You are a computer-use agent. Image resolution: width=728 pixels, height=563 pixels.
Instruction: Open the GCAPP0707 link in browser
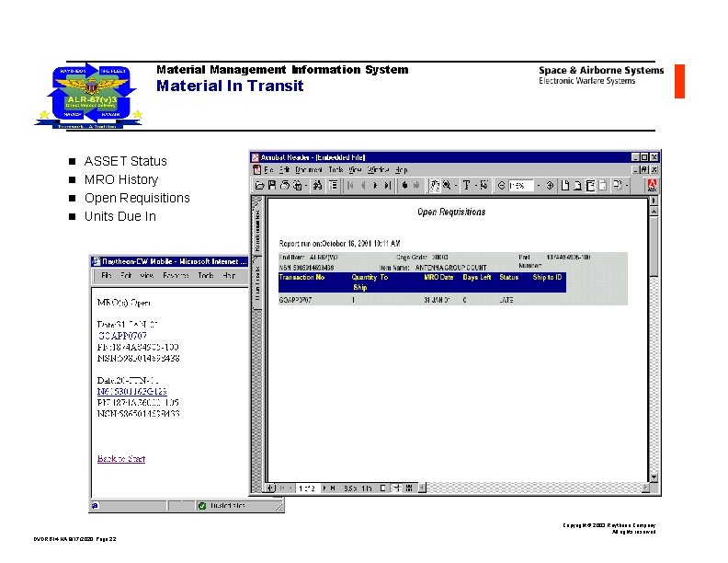tap(122, 336)
